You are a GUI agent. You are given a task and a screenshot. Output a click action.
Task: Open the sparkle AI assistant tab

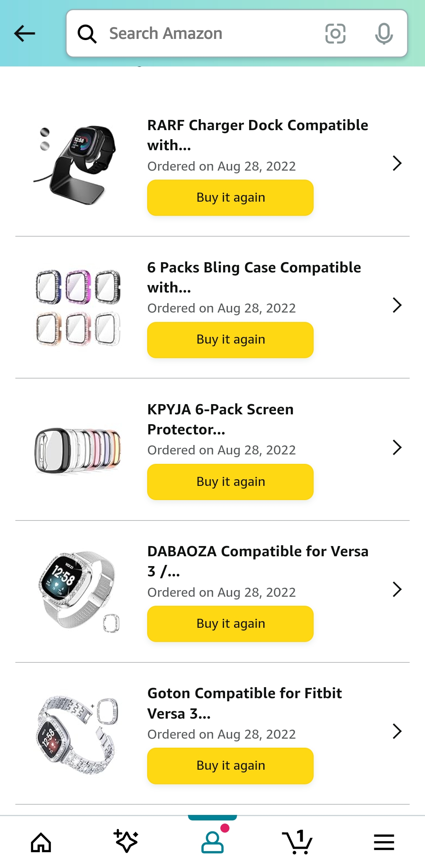pyautogui.click(x=126, y=841)
